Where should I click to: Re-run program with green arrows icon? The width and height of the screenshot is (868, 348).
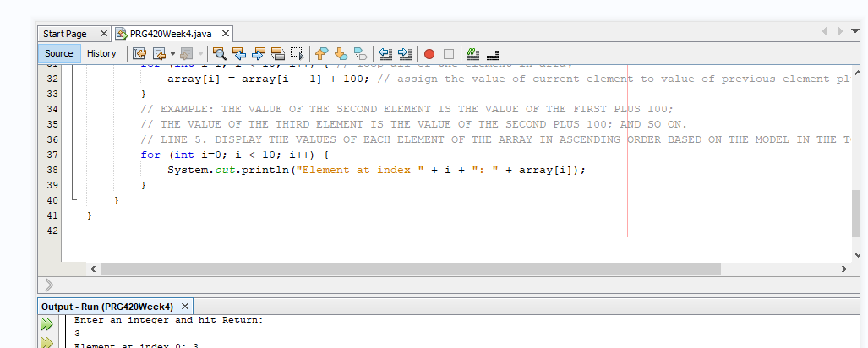click(x=46, y=324)
